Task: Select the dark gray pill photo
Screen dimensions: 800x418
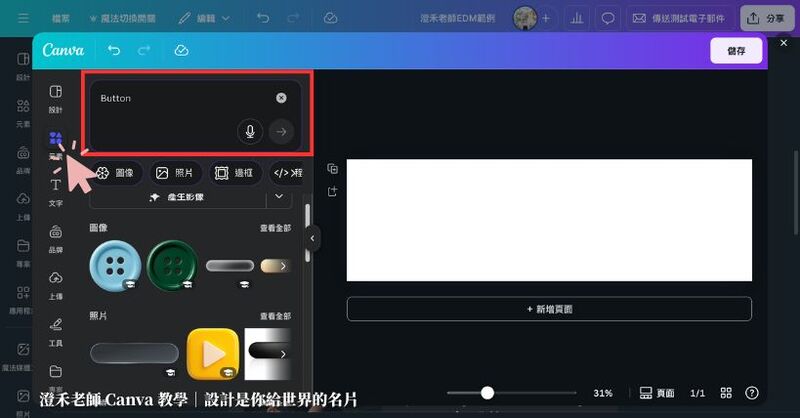Action: (134, 353)
